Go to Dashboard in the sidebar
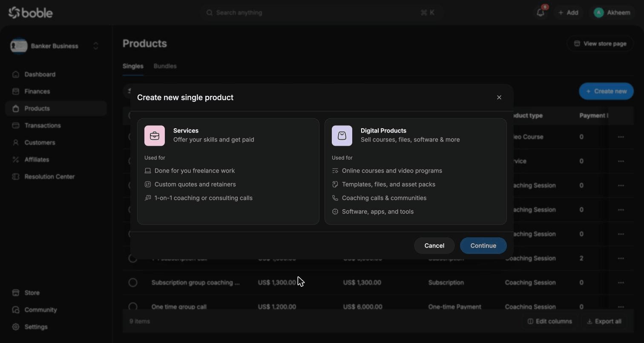Image resolution: width=644 pixels, height=343 pixels. click(56, 75)
